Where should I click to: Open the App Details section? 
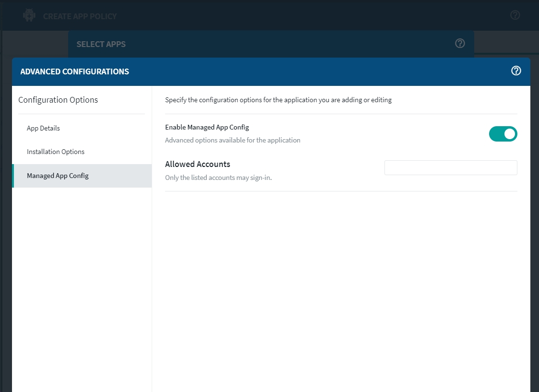[43, 128]
